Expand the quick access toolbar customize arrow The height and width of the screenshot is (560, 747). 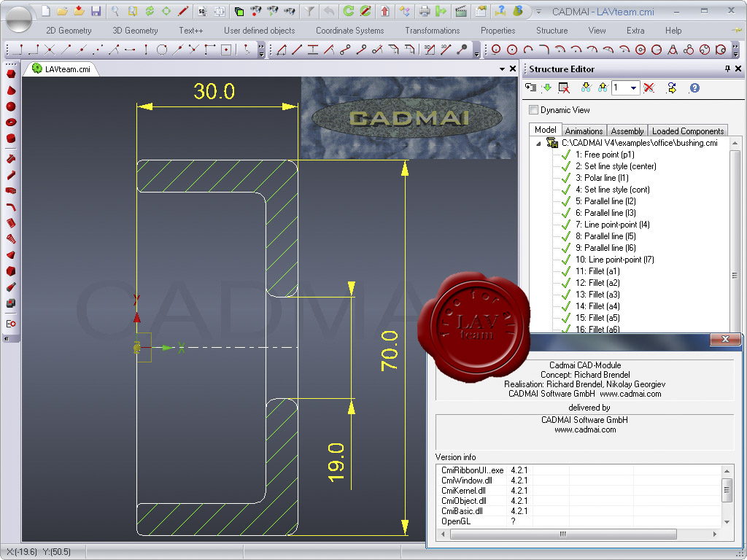[539, 12]
